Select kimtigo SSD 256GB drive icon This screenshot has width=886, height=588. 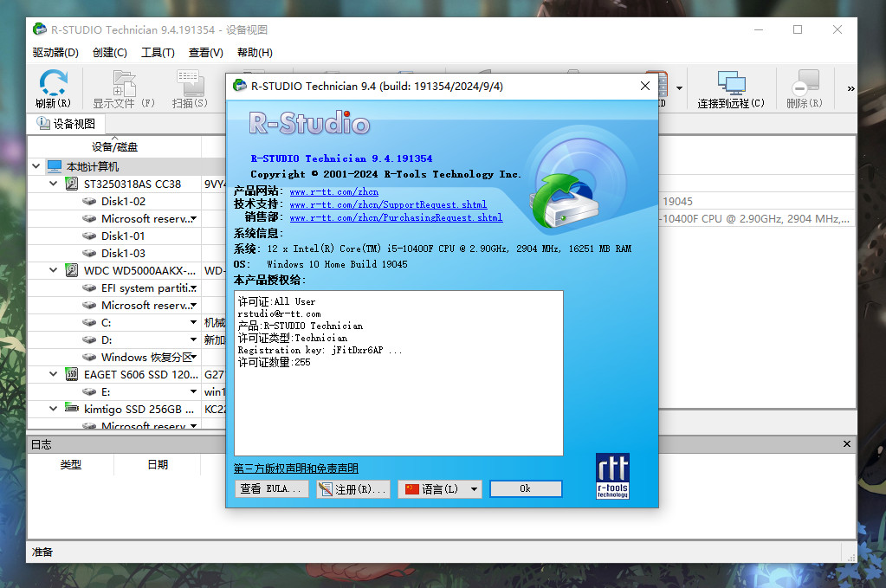[72, 407]
